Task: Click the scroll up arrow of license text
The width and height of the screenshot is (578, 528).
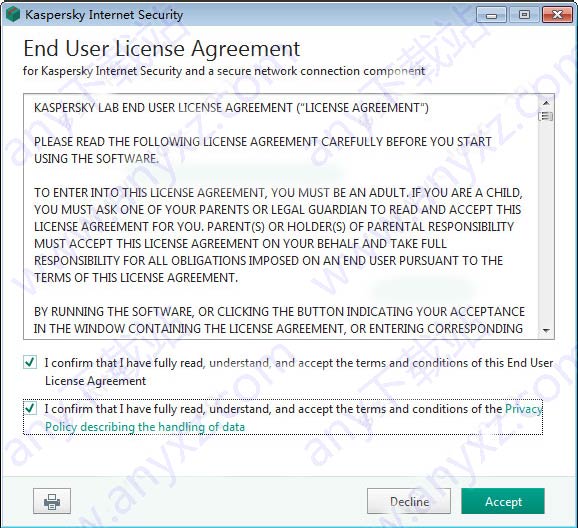Action: 546,103
